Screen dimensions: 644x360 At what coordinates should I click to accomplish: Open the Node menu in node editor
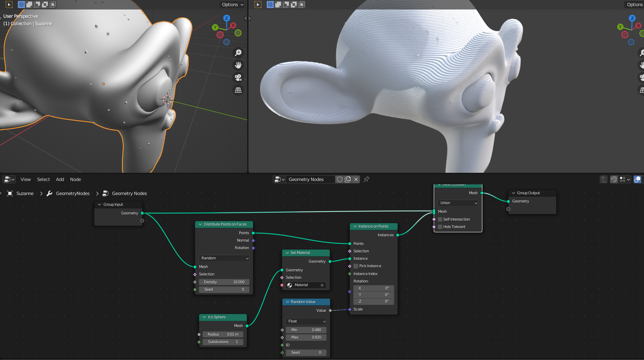tap(75, 179)
